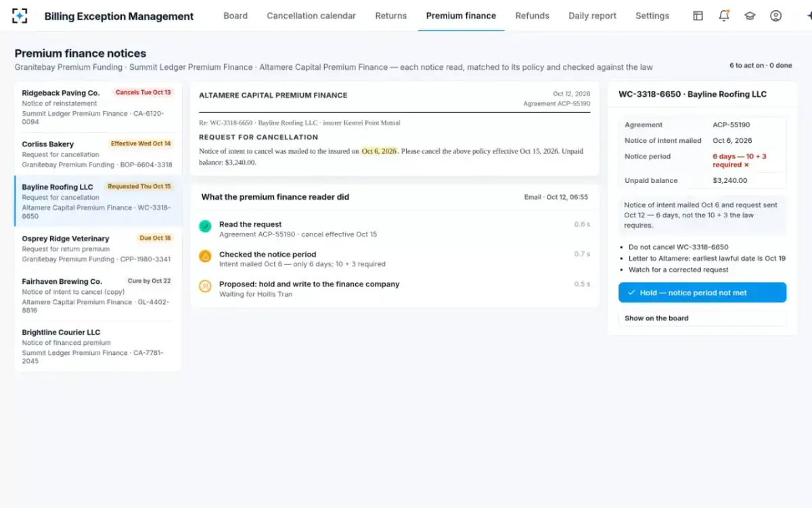Open the graduation cap learning icon
The height and width of the screenshot is (508, 812).
(750, 16)
